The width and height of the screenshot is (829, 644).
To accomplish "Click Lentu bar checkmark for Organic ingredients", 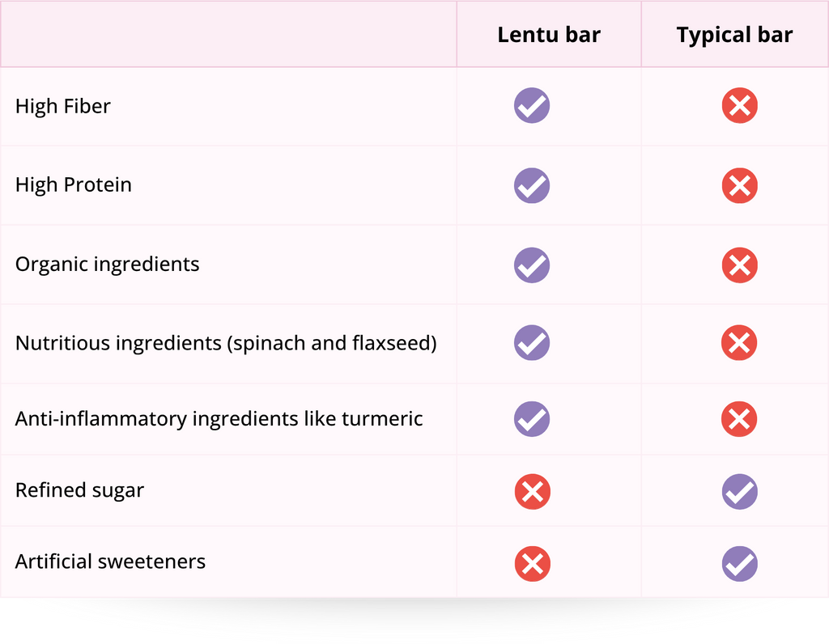I will tap(532, 265).
